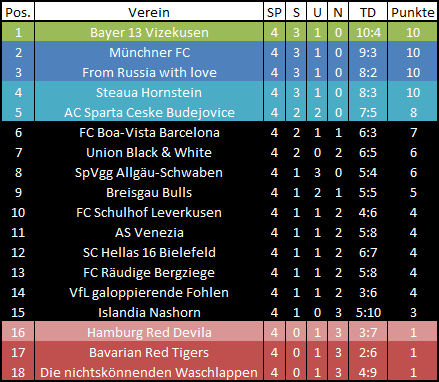Select the Breisgau Bulls cell
This screenshot has width=439, height=382.
coord(149,192)
